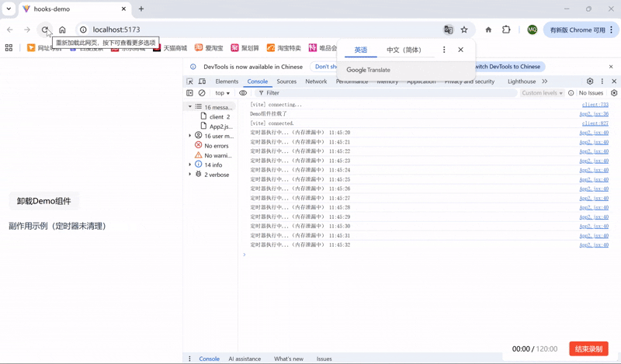Open the MQ profile avatar
This screenshot has width=621, height=364.
point(533,29)
